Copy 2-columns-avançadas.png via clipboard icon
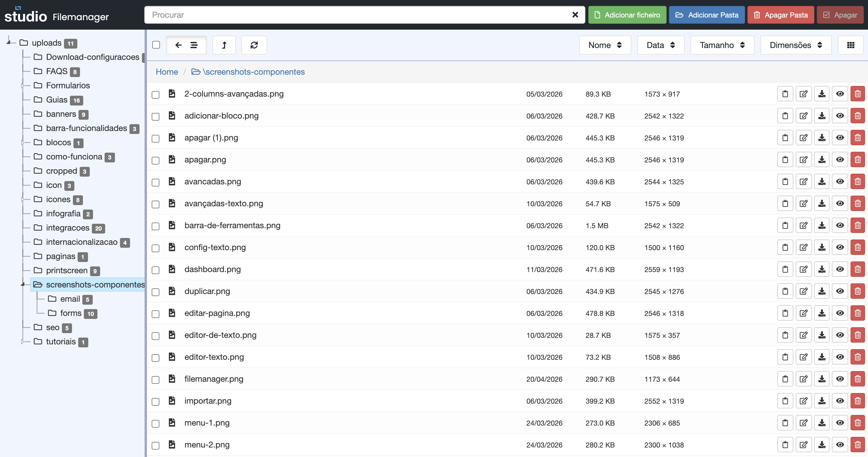 point(785,94)
